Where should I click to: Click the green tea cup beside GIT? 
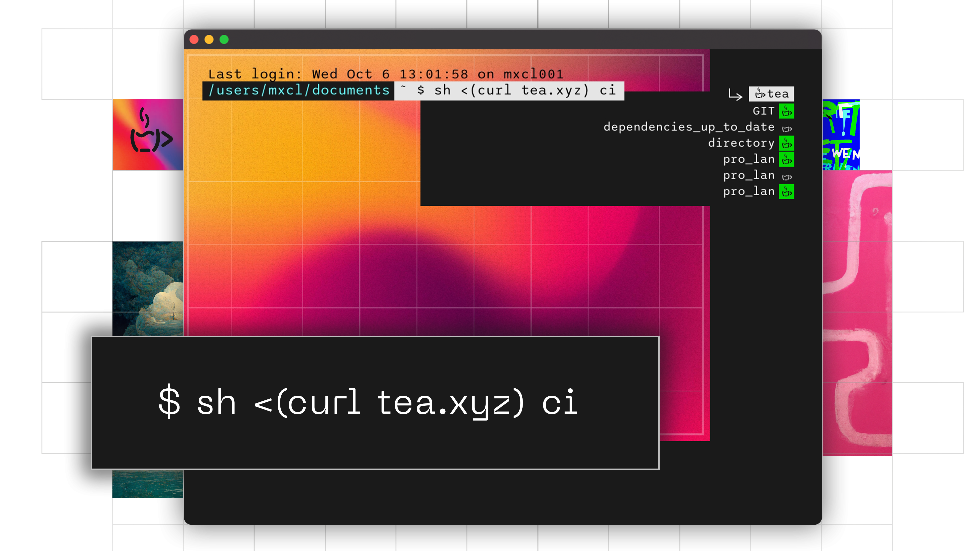click(786, 111)
